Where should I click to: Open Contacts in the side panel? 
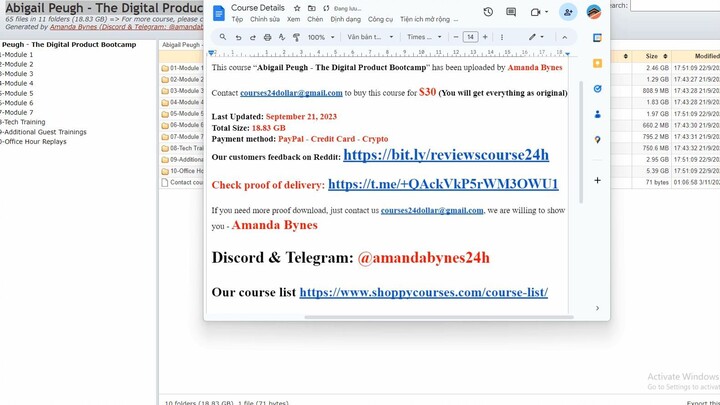click(x=597, y=114)
